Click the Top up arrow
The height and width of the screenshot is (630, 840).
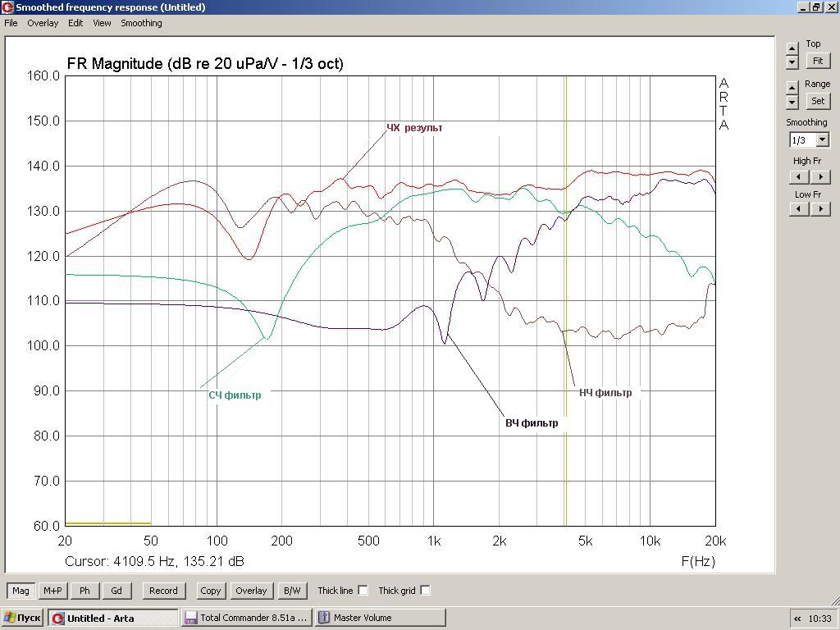[x=792, y=48]
